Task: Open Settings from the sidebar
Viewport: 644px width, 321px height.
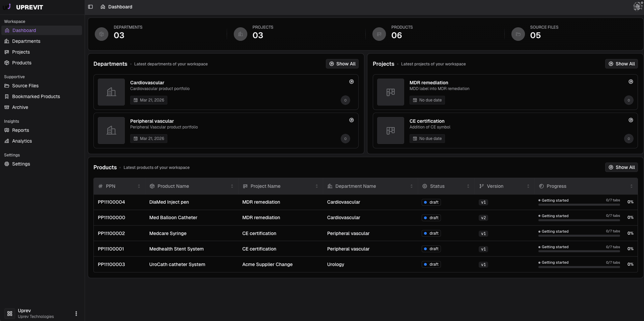Action: coord(21,164)
